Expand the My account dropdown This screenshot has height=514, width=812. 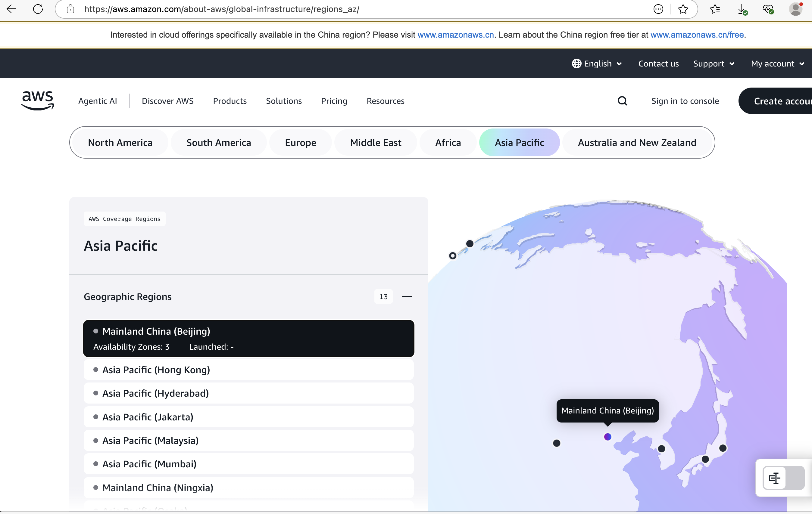[777, 64]
